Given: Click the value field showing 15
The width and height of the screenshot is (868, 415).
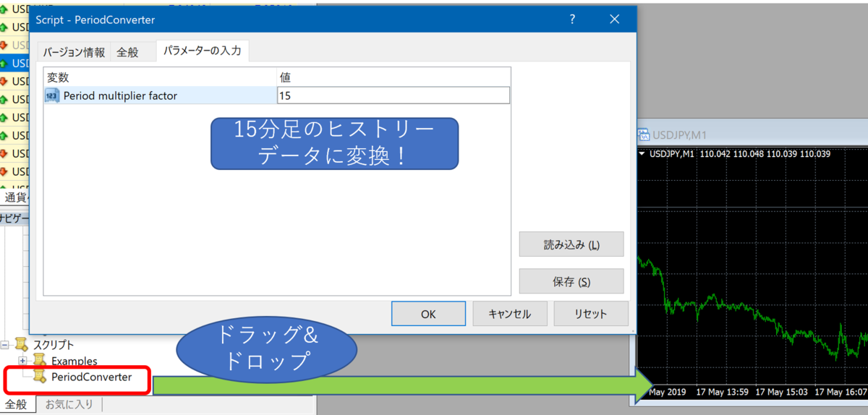Looking at the screenshot, I should pos(393,95).
